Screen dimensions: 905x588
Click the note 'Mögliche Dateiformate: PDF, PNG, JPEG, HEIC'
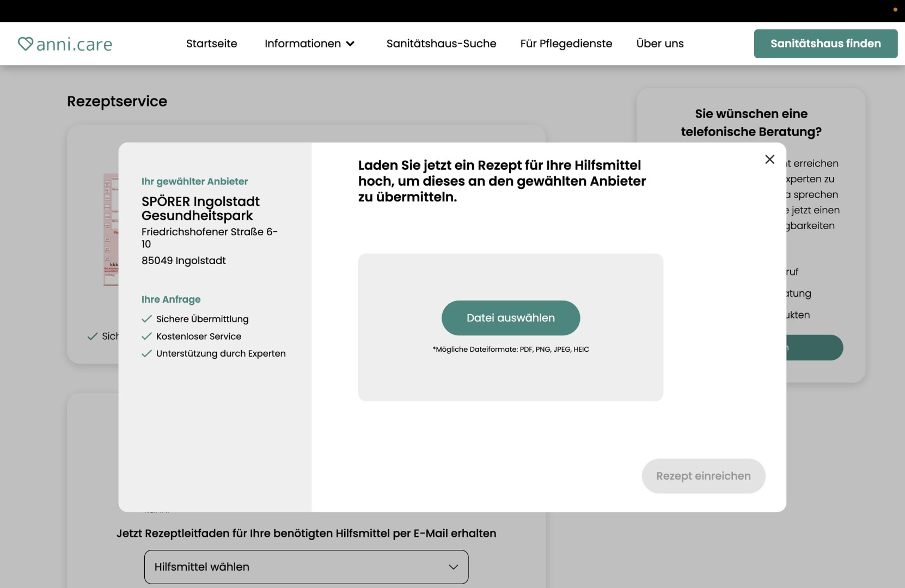click(x=511, y=350)
